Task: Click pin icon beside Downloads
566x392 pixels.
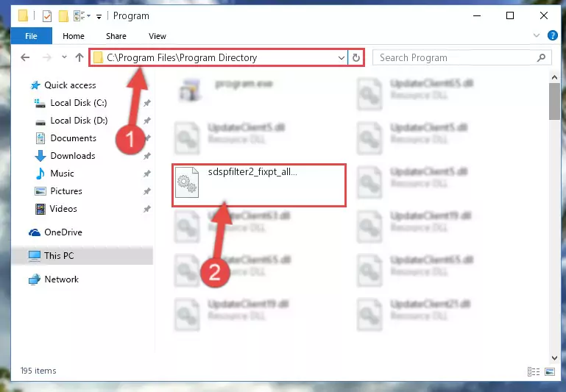Action: click(147, 156)
